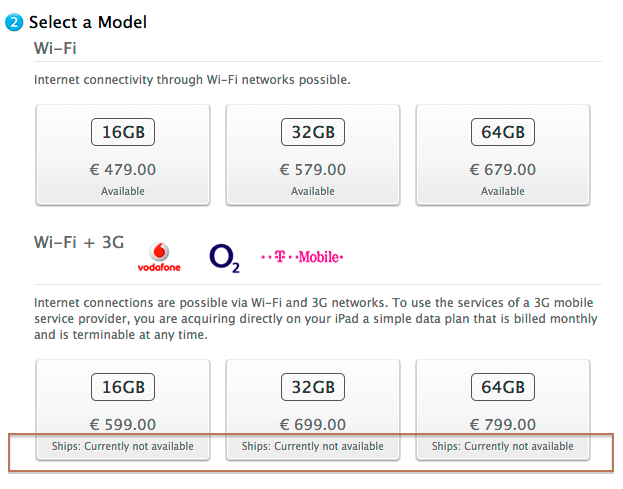Viewport: 623px width, 489px height.
Task: Choose the Wi-Fi 64GB model at € 679.00
Action: point(503,155)
